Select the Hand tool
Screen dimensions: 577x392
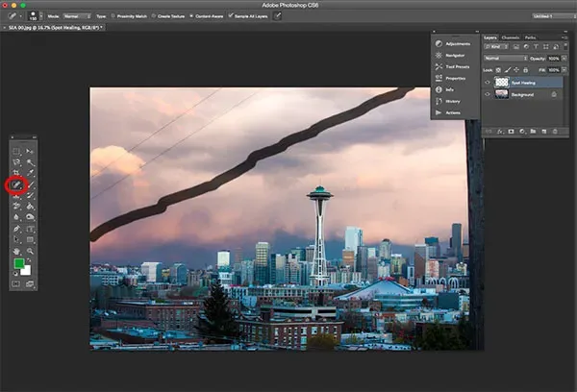tap(16, 251)
